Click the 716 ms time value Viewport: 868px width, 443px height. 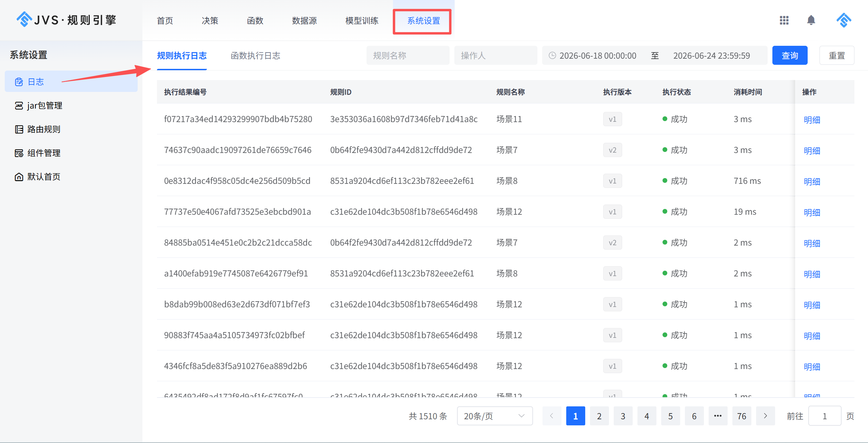[x=747, y=181]
